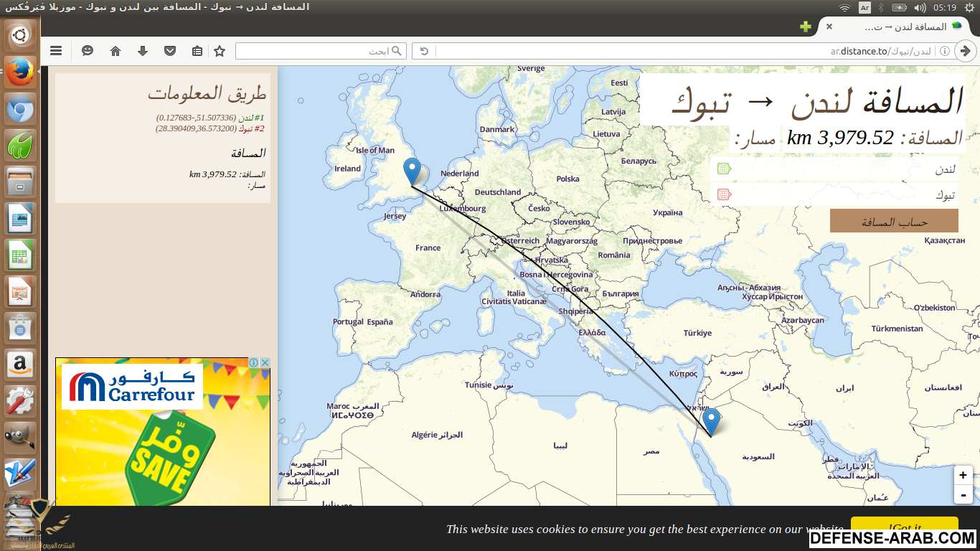
Task: Bookmark this page with star icon
Action: pyautogui.click(x=220, y=51)
